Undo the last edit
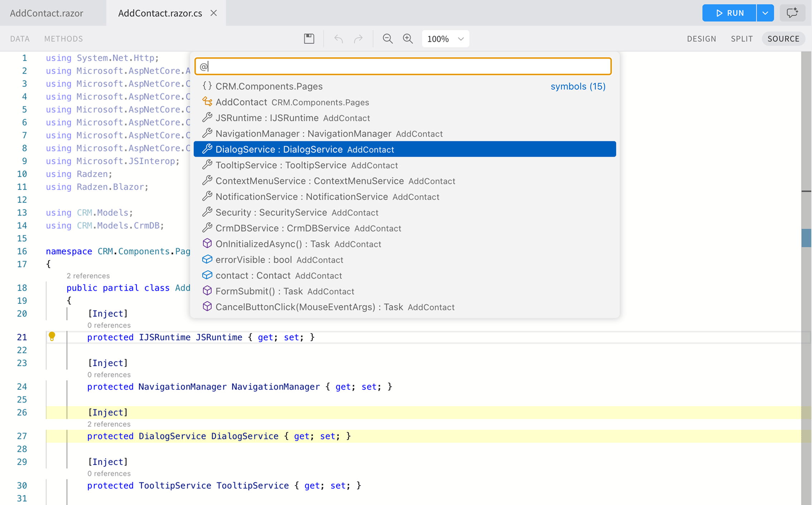The width and height of the screenshot is (812, 505). pyautogui.click(x=338, y=39)
